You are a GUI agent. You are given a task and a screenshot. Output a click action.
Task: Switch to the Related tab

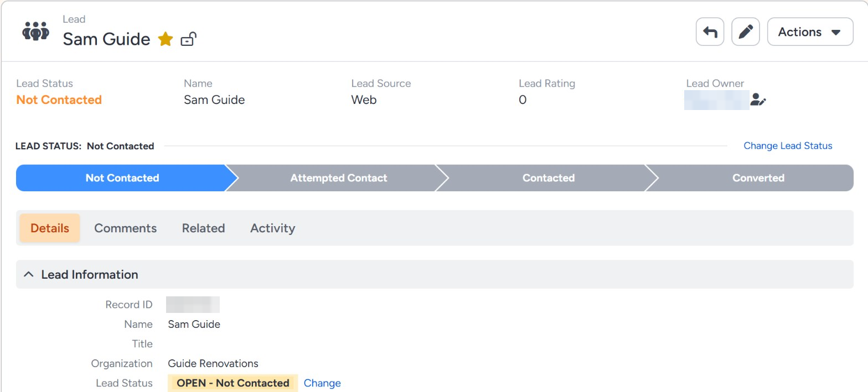click(203, 228)
